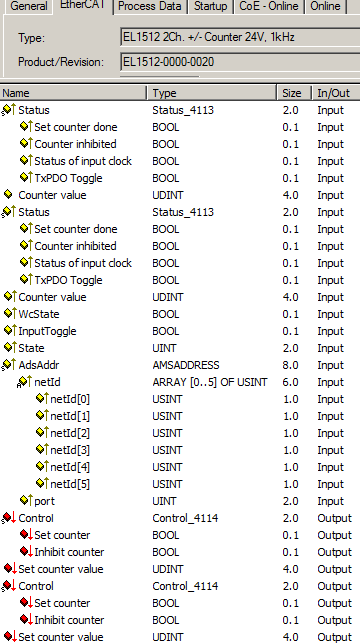Sort the list by the Name column header
This screenshot has width=360, height=644.
tap(73, 93)
